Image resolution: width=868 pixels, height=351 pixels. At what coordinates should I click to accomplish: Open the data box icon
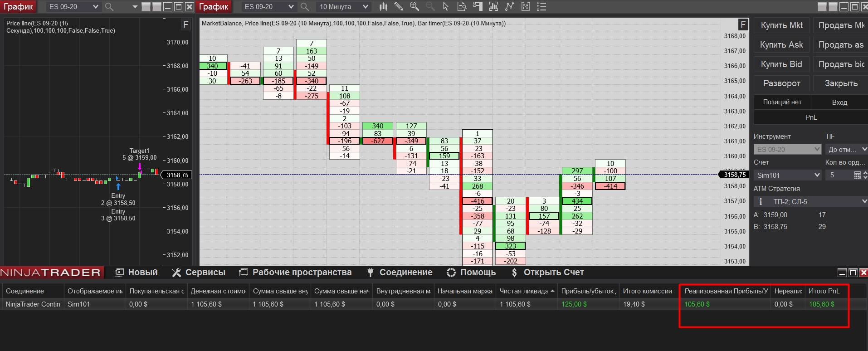click(462, 6)
